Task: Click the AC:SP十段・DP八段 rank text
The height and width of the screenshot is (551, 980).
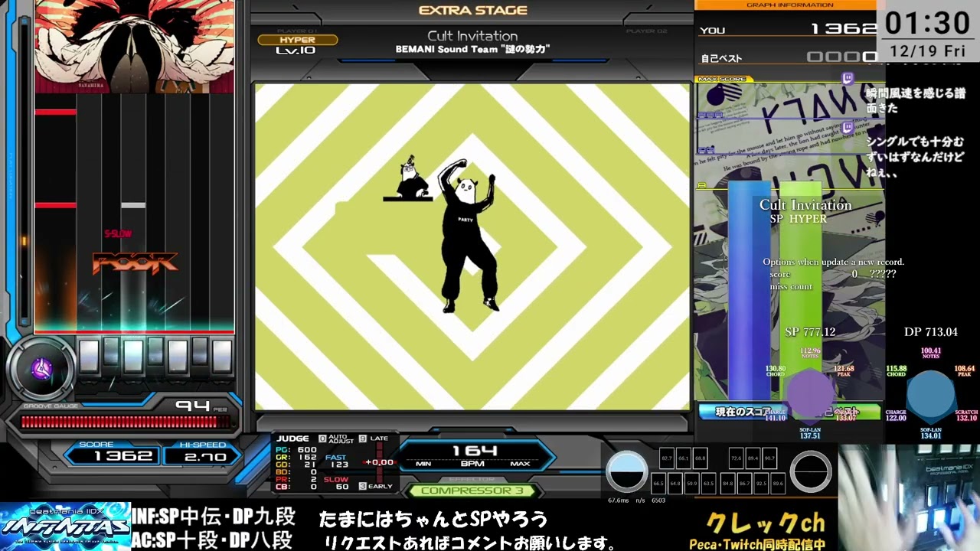Action: 212,540
